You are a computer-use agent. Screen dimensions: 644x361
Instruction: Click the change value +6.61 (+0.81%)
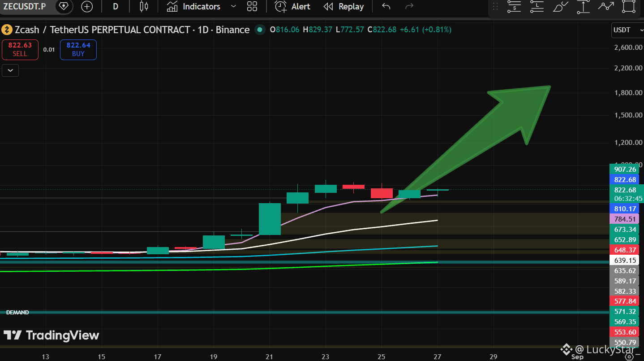coord(425,30)
